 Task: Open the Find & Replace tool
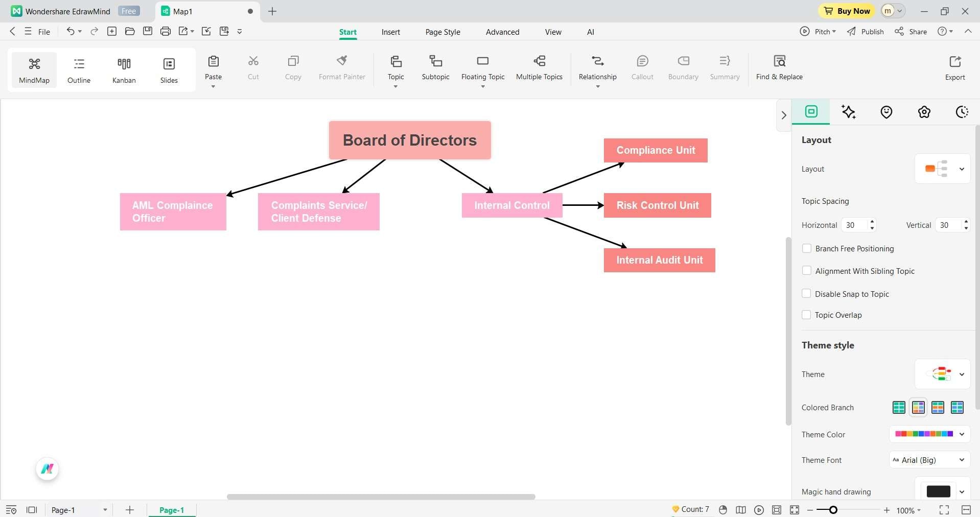(779, 68)
